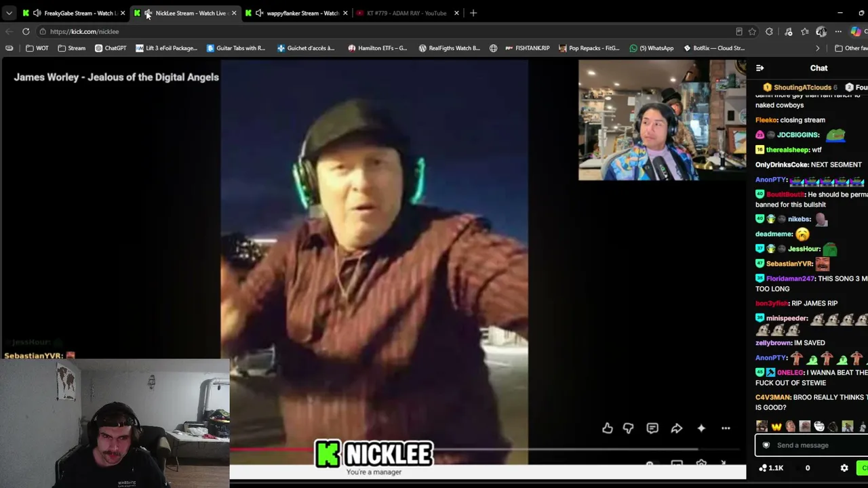The height and width of the screenshot is (488, 868).
Task: Open the WhatsApp bookmark
Action: (x=651, y=48)
